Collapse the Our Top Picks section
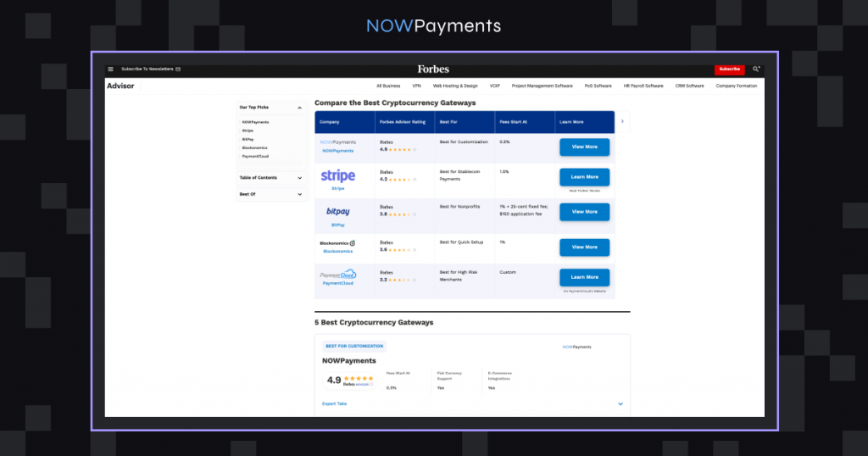Viewport: 868px width, 456px height. [x=299, y=108]
